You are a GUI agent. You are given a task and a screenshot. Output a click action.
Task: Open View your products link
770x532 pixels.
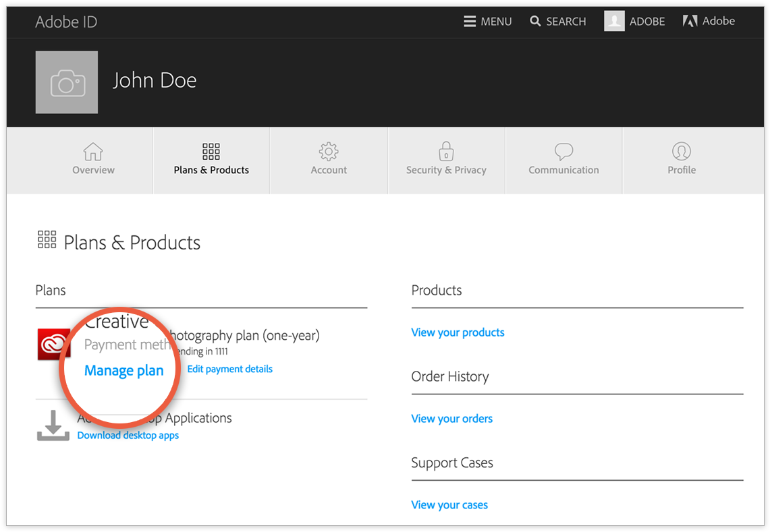[458, 332]
